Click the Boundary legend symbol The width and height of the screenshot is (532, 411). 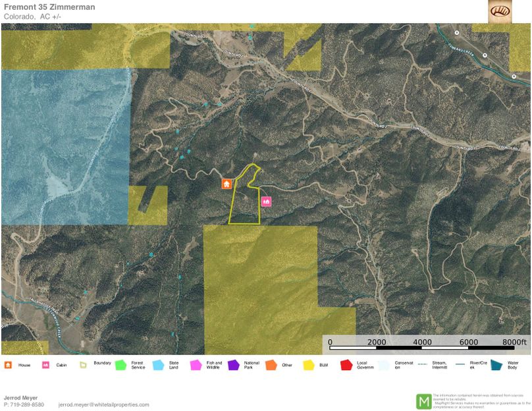click(x=84, y=364)
